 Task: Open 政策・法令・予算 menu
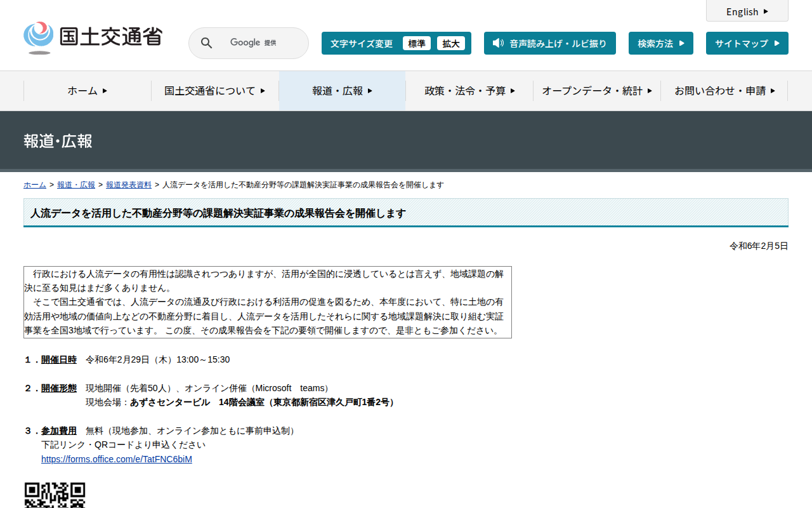point(469,91)
